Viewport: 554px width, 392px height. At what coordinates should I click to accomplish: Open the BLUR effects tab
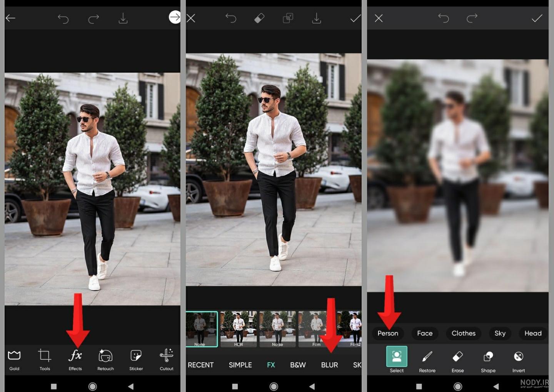coord(330,365)
